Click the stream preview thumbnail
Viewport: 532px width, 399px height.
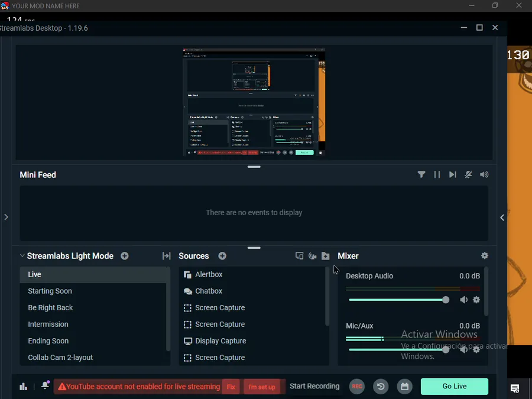pos(254,102)
